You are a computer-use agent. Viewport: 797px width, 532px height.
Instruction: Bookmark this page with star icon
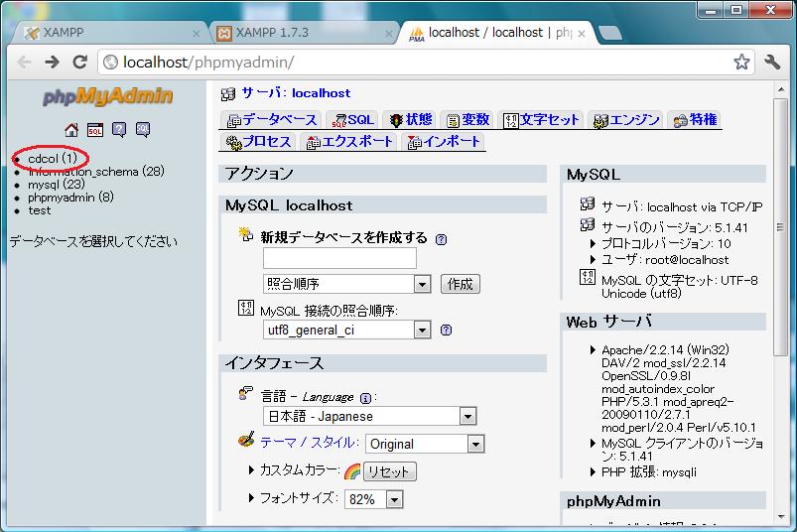click(x=741, y=62)
